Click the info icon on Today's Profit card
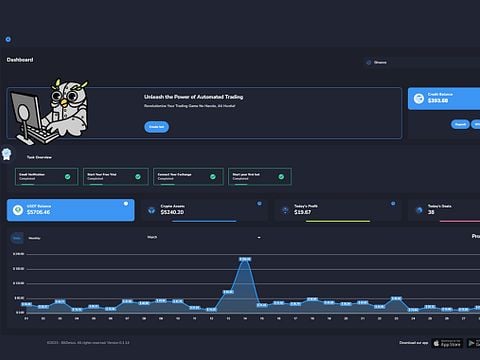Screen dimensions: 480x360 (x=393, y=203)
